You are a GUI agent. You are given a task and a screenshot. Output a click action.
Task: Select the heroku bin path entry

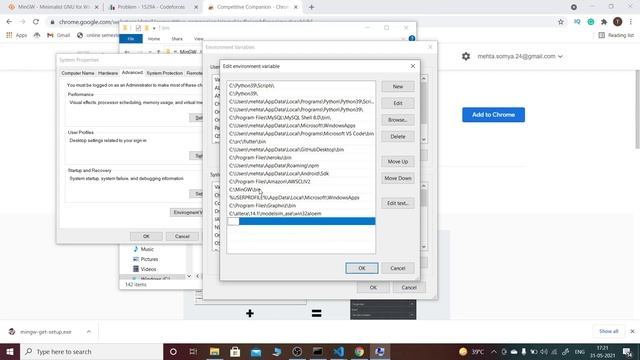[x=301, y=158]
